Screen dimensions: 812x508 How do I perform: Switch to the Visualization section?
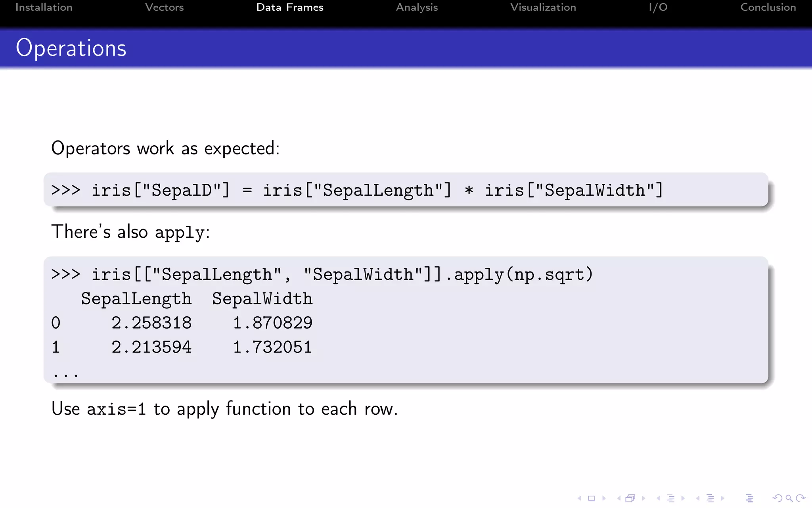pyautogui.click(x=543, y=7)
